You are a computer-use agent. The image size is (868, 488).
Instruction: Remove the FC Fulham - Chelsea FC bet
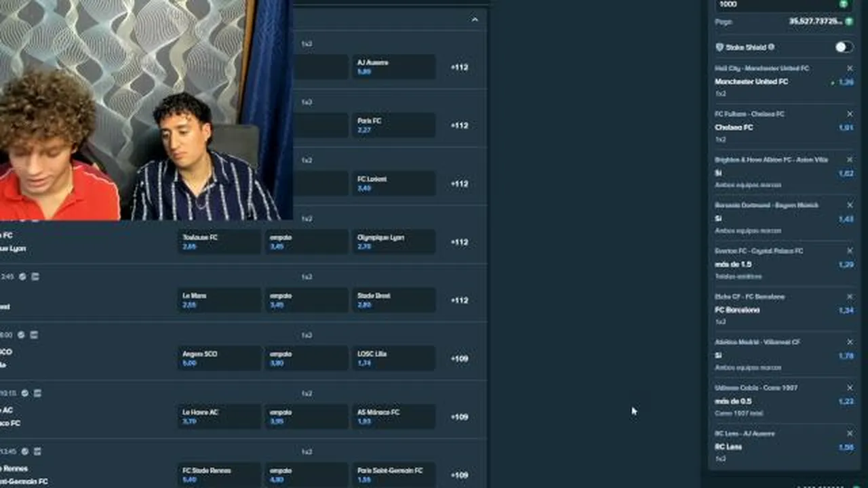pyautogui.click(x=850, y=114)
